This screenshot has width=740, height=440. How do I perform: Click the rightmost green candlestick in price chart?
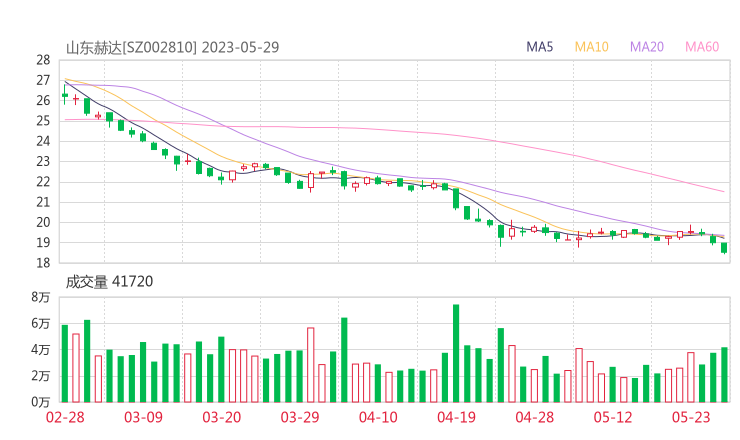point(724,248)
